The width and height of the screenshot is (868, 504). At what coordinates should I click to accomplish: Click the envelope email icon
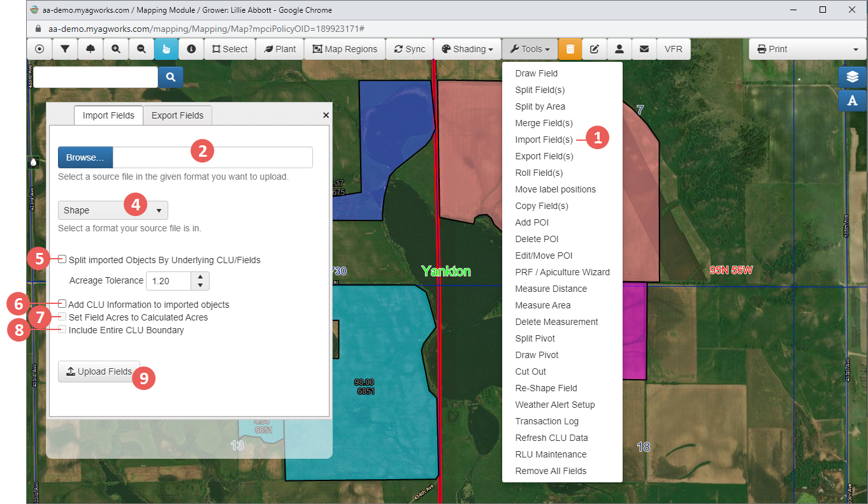pos(644,49)
